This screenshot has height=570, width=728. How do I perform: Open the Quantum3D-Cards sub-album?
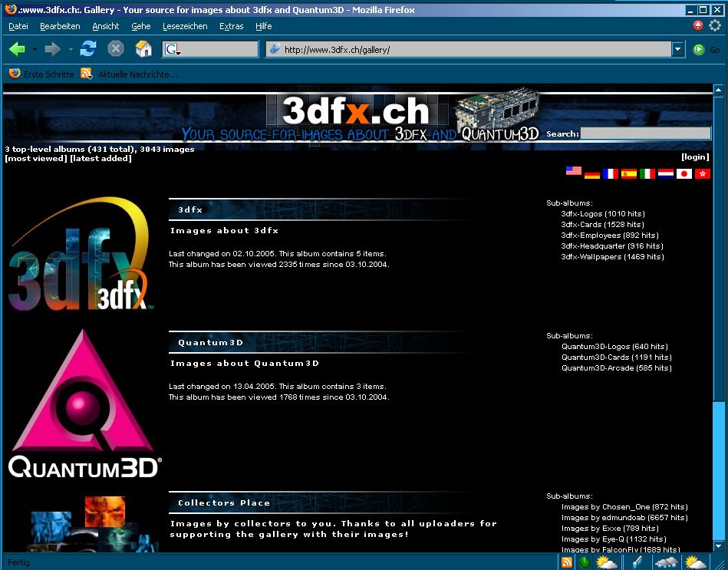(x=615, y=357)
